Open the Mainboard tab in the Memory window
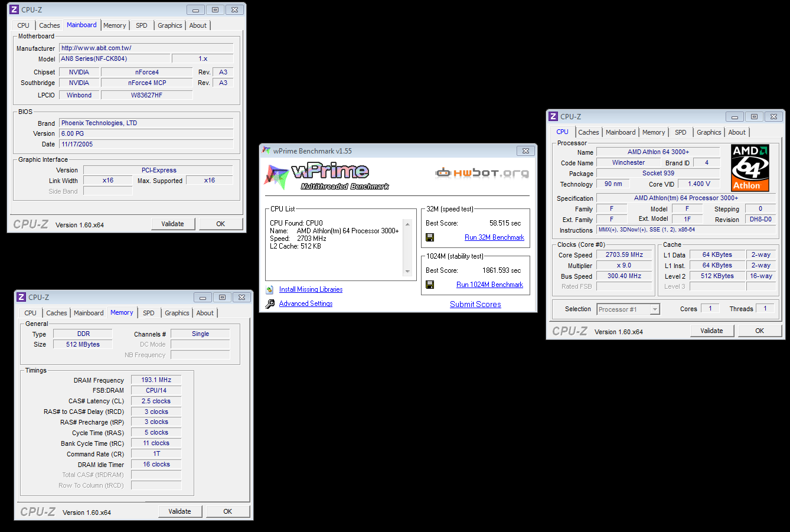 89,313
